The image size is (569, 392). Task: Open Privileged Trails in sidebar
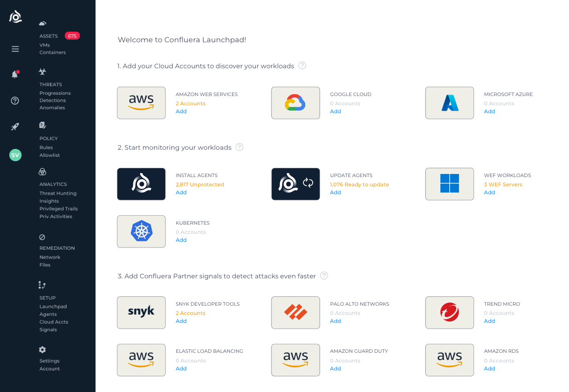pos(59,209)
